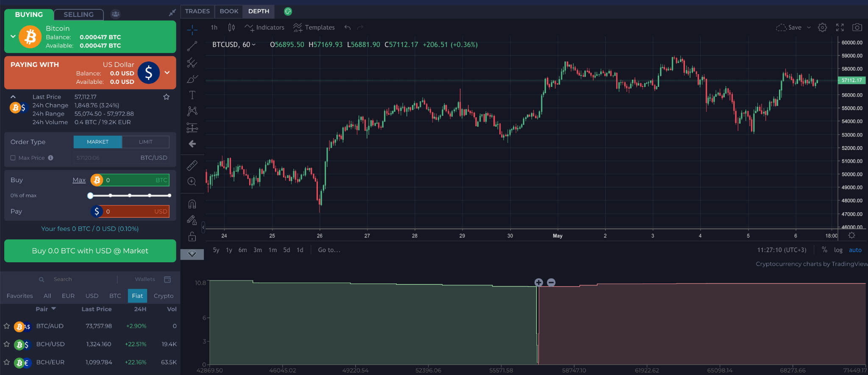Select the text annotation tool
868x375 pixels.
pyautogui.click(x=192, y=95)
